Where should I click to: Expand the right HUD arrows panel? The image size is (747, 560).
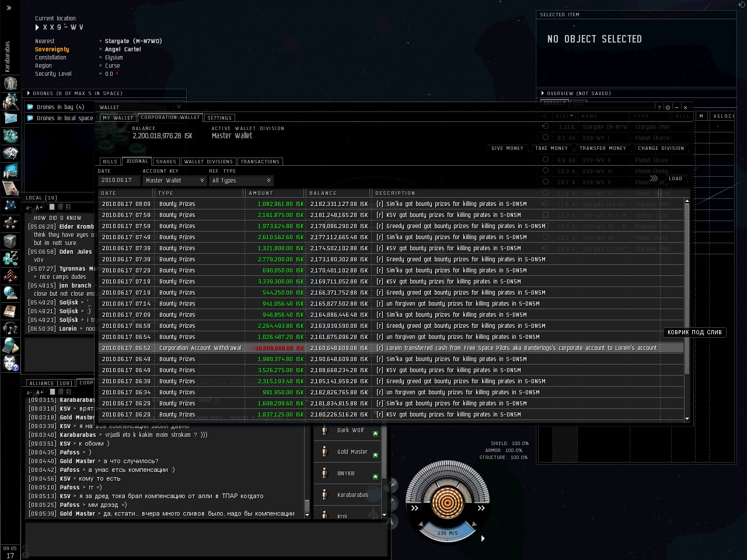(x=481, y=508)
